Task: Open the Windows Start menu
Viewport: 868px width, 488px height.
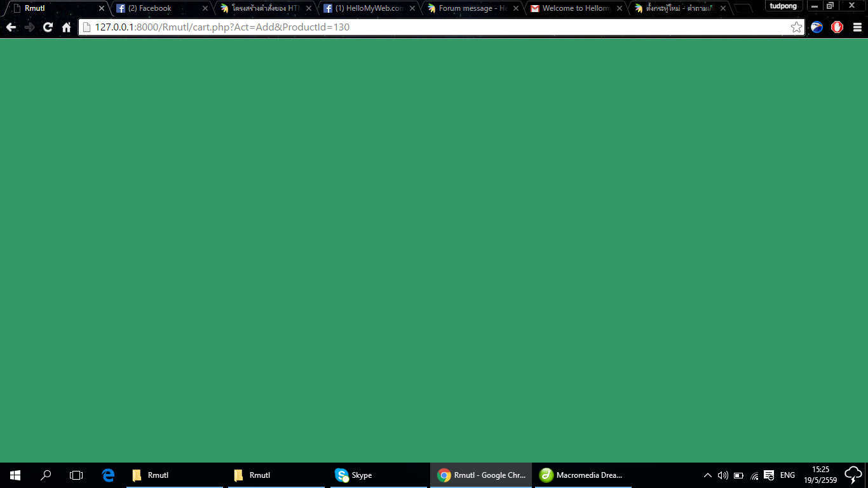Action: pyautogui.click(x=15, y=475)
